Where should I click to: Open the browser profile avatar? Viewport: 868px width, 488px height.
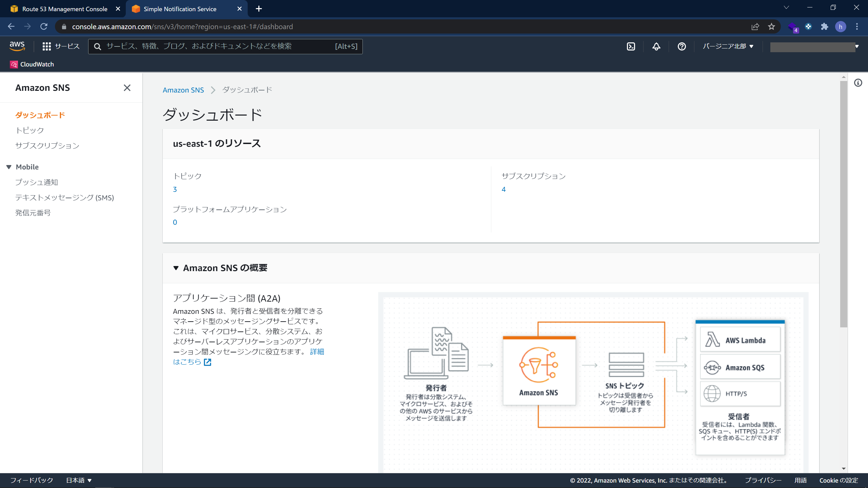[841, 26]
